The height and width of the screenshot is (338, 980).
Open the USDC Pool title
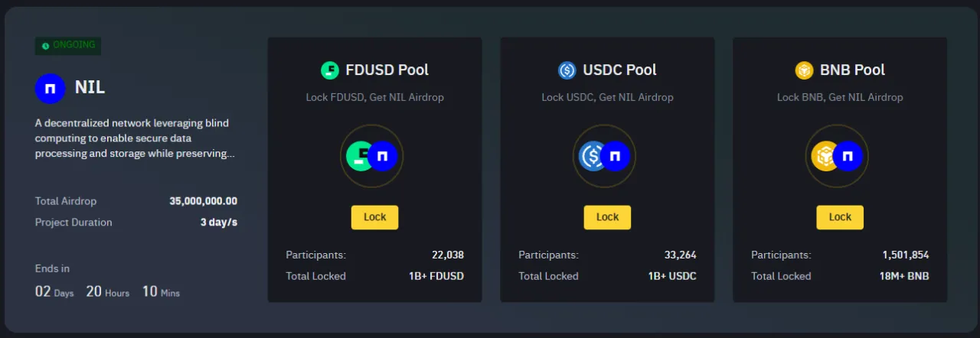point(619,70)
